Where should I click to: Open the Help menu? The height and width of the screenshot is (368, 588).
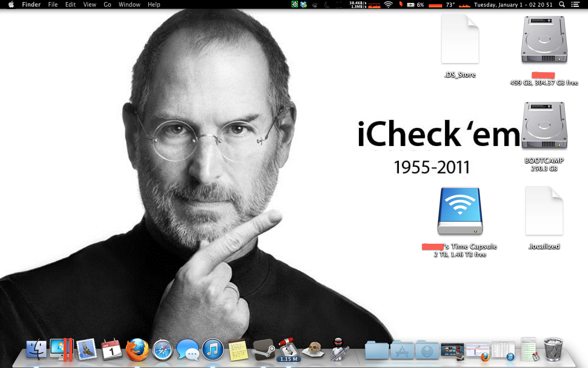[154, 4]
